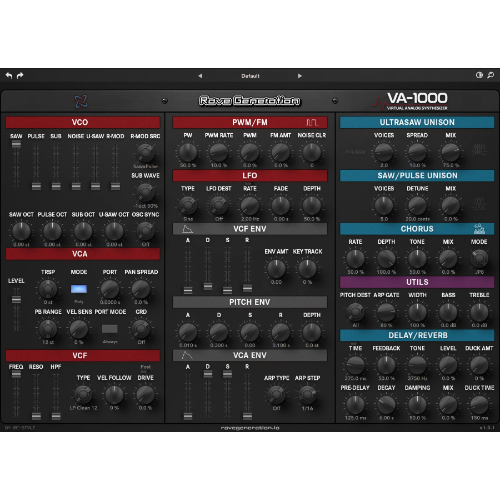Click the redo arrow icon
Viewport: 500px width, 500px height.
click(x=20, y=76)
